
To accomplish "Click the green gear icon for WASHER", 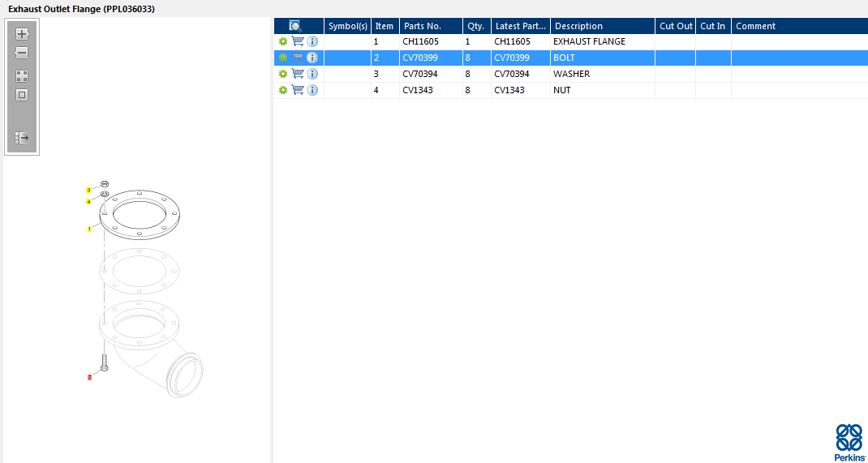I will (283, 74).
